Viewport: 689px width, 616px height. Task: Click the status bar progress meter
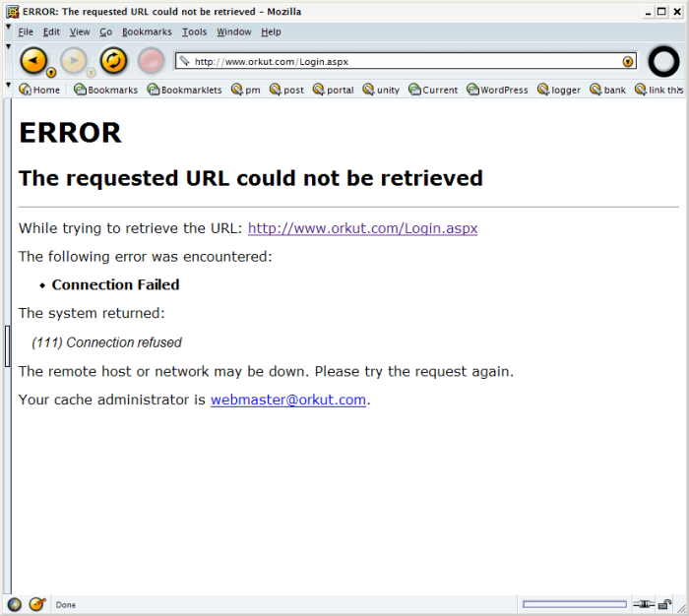tap(575, 604)
